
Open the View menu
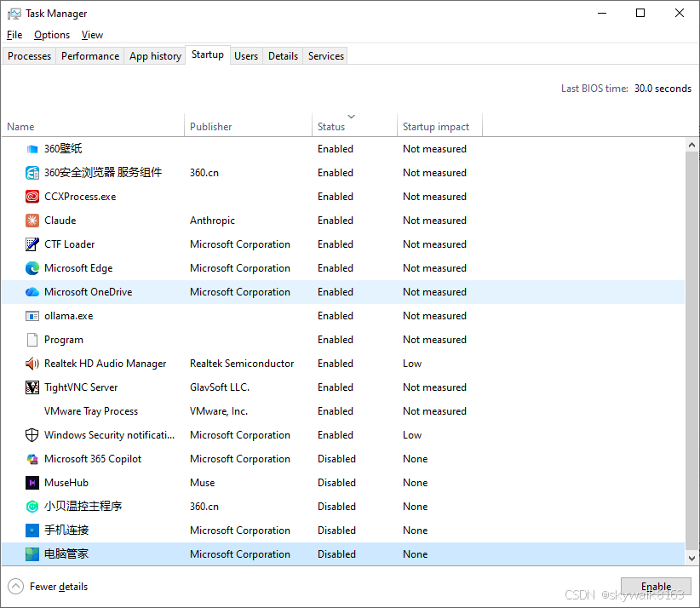point(92,35)
